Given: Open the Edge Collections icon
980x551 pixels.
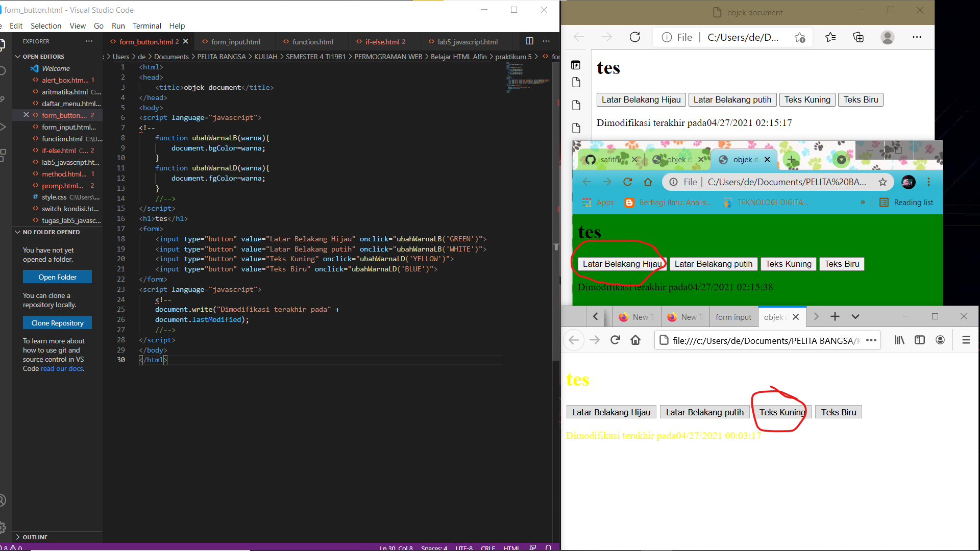Looking at the screenshot, I should tap(858, 37).
